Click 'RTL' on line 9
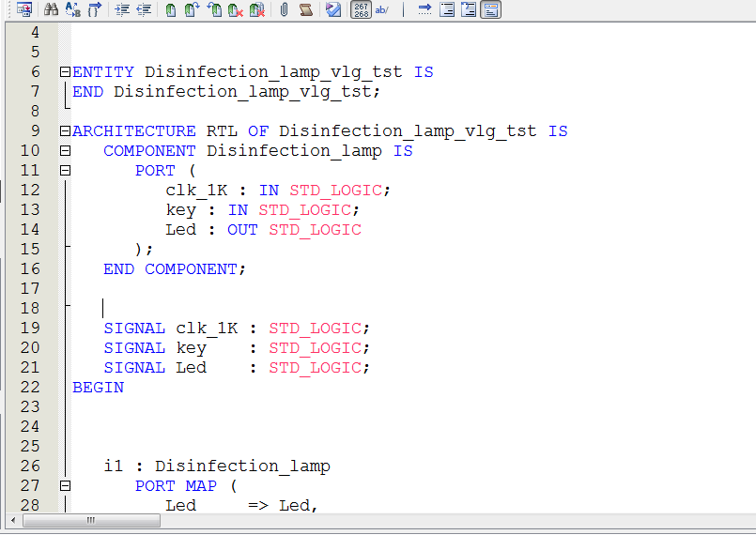Viewport: 756px width, 535px height. [222, 131]
